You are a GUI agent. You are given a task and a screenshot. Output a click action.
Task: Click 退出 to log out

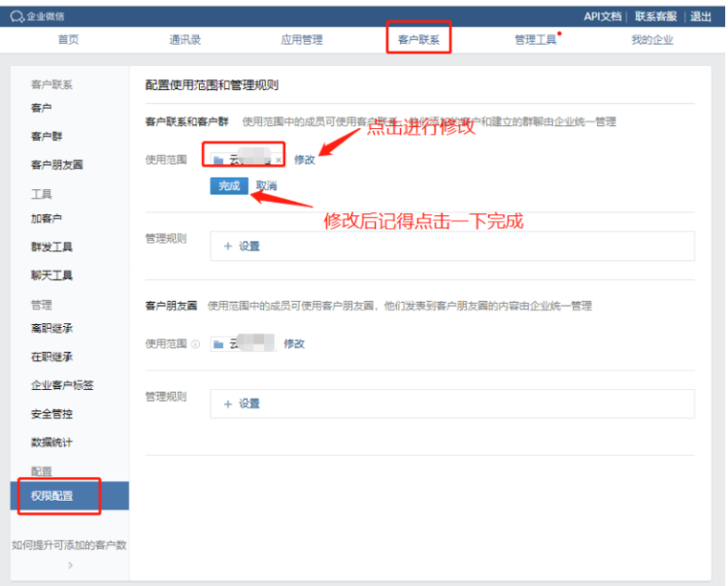click(701, 16)
